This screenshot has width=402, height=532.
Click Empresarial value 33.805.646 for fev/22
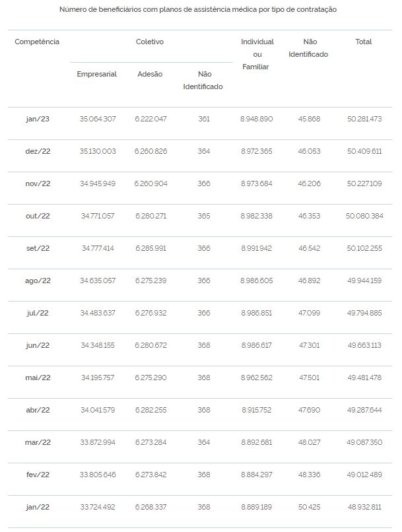point(98,475)
